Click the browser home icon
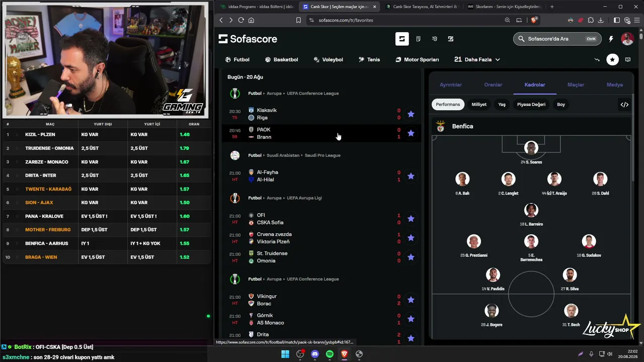Screen dimensions: 644x362 pos(251,20)
